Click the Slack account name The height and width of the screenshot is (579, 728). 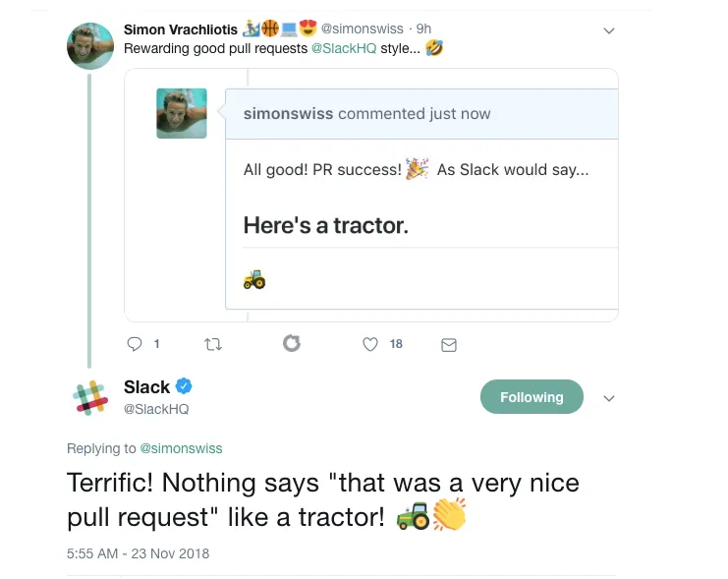click(147, 386)
